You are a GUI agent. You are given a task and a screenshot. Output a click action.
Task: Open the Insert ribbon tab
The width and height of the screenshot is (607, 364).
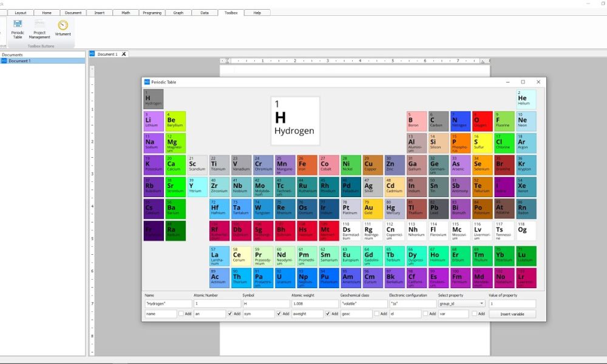100,13
